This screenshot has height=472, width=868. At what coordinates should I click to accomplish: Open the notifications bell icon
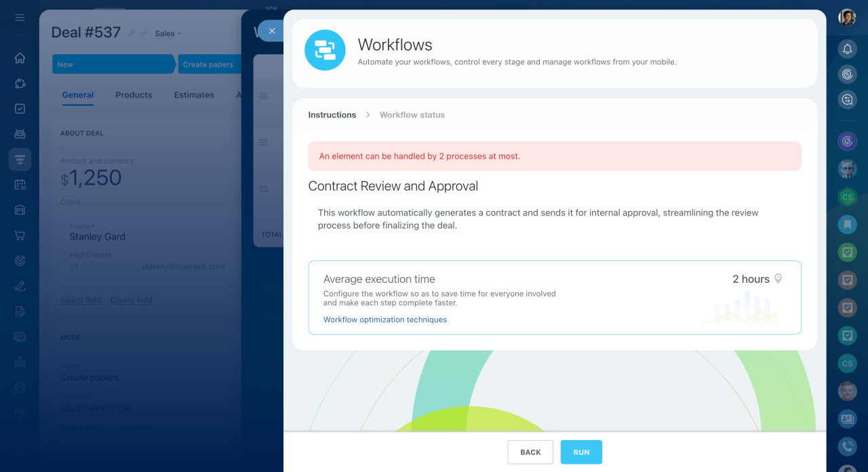coord(847,49)
